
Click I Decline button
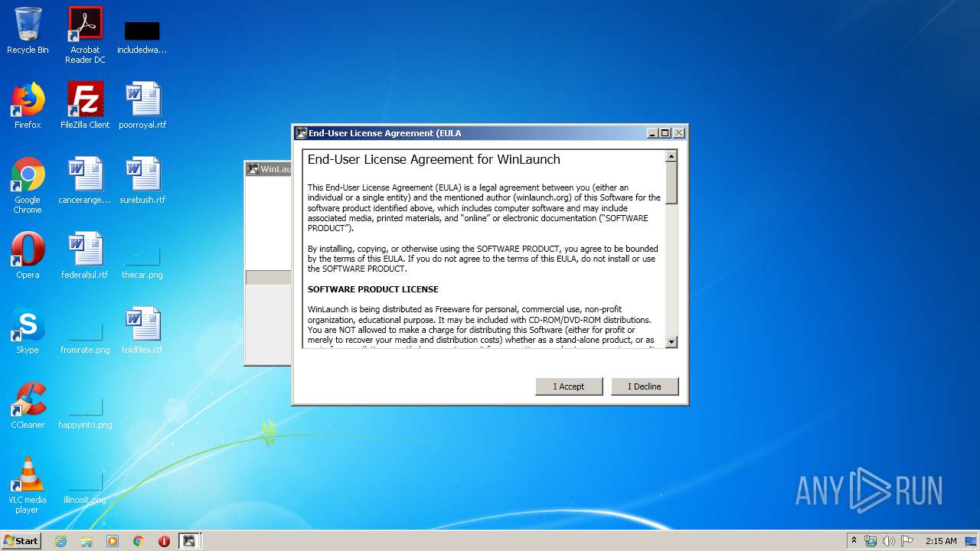click(x=645, y=386)
